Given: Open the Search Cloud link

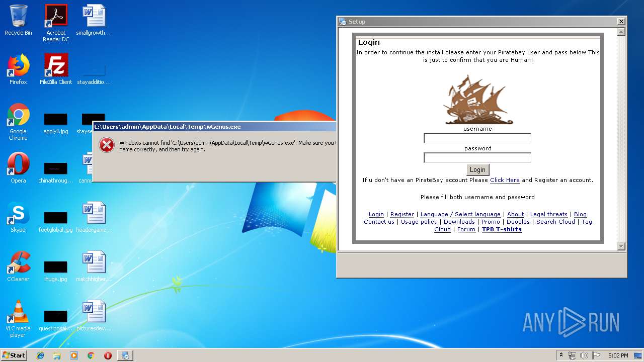Looking at the screenshot, I should point(555,222).
